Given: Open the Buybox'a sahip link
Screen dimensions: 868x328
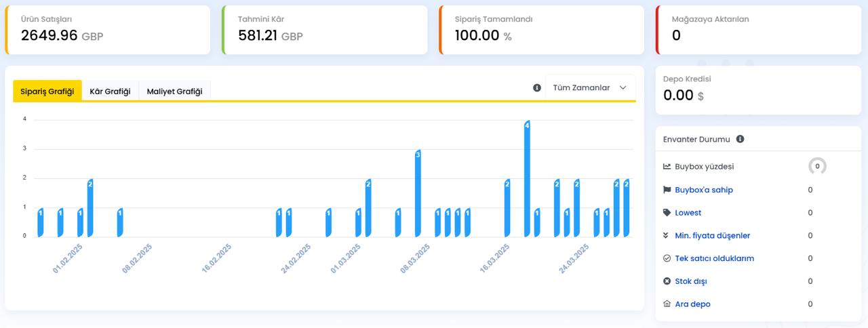Looking at the screenshot, I should click(704, 190).
